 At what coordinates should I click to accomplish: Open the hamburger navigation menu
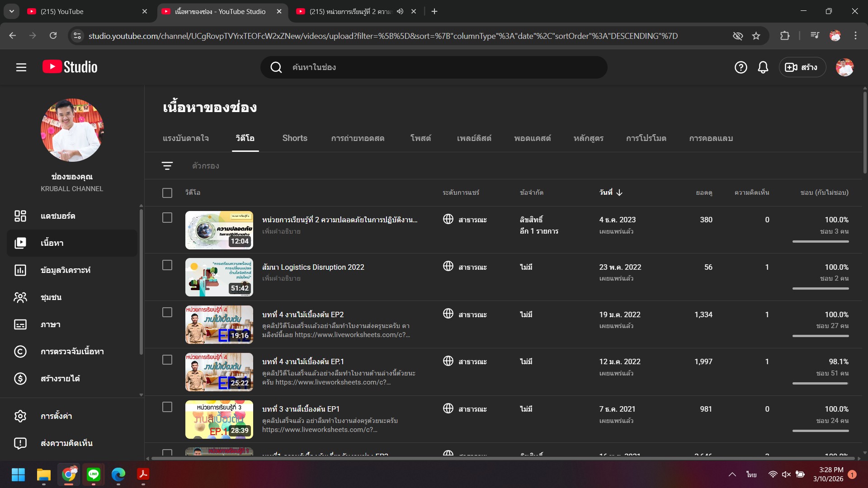(x=21, y=67)
